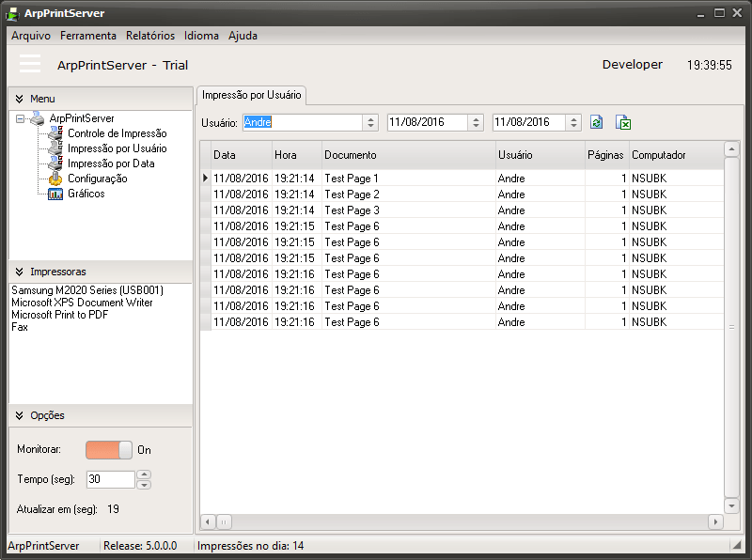Open the Gráficos chart icon
This screenshot has width=752, height=560.
click(55, 194)
